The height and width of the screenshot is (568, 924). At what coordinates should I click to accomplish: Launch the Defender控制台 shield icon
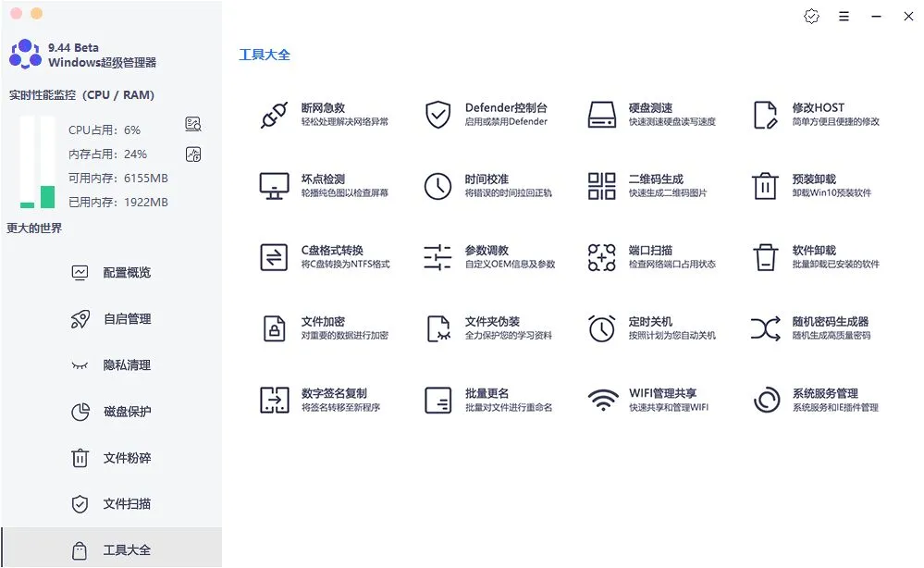(437, 115)
